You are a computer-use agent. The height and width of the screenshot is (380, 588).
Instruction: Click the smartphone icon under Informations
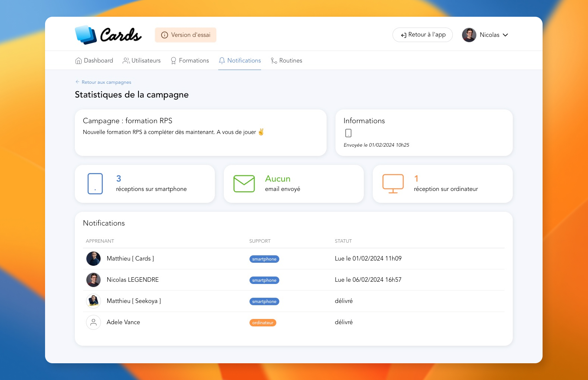[349, 133]
